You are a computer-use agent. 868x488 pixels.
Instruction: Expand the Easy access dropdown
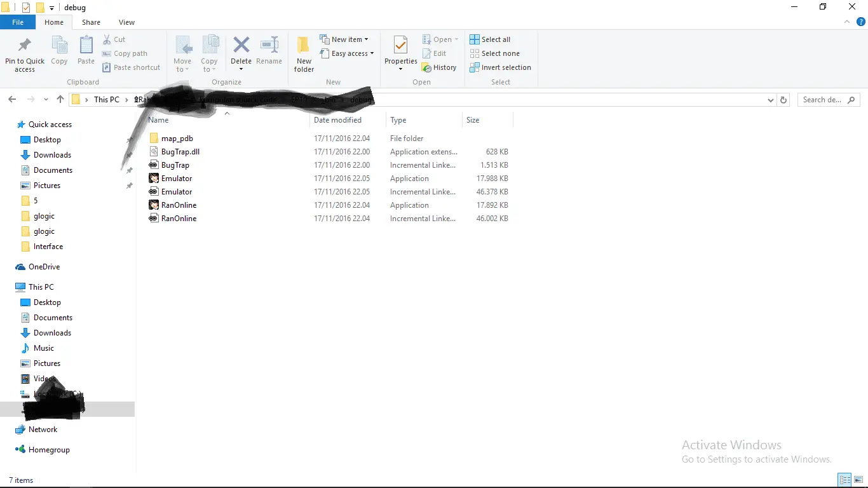click(346, 53)
